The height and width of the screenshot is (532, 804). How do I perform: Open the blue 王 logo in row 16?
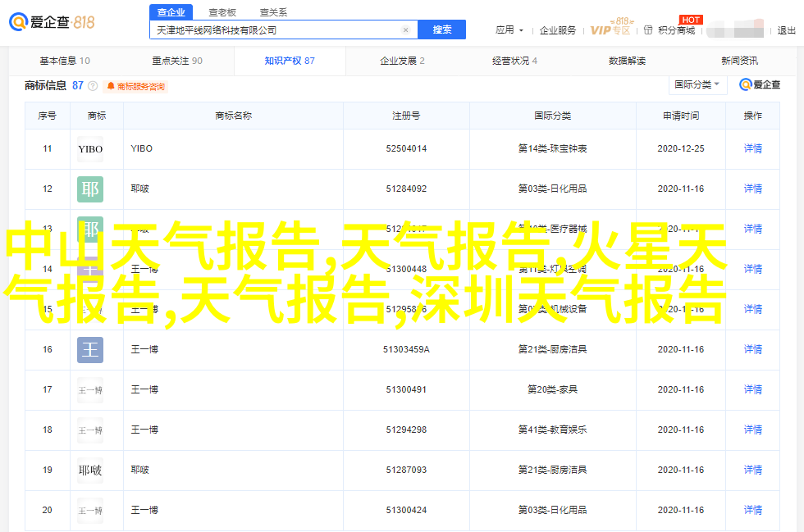90,350
